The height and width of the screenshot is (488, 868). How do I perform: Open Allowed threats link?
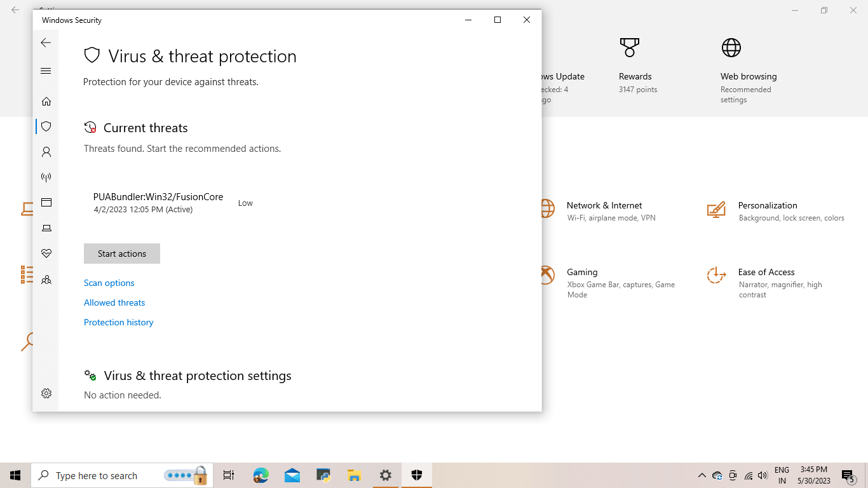114,302
